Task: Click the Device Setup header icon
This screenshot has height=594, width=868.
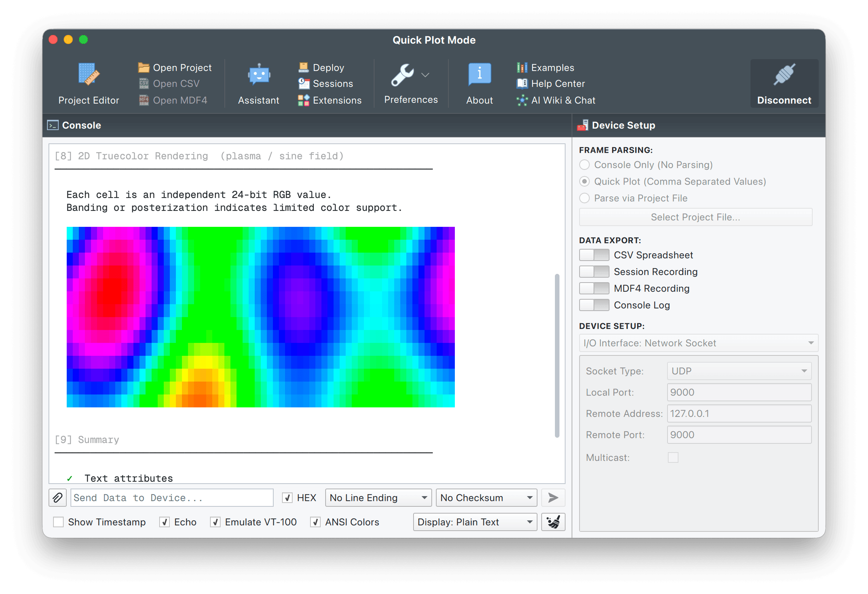Action: point(583,125)
